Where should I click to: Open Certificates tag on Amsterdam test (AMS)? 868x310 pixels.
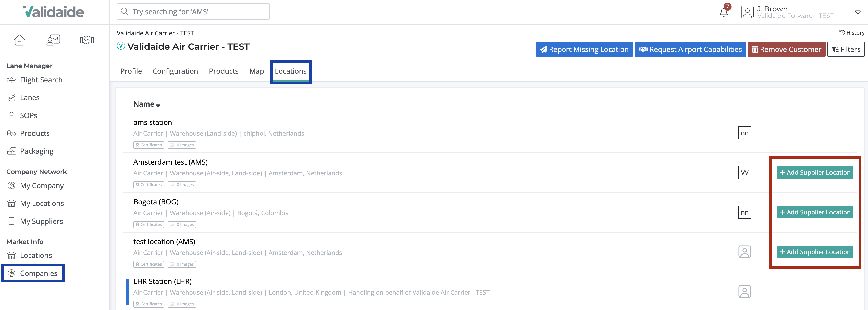(148, 185)
